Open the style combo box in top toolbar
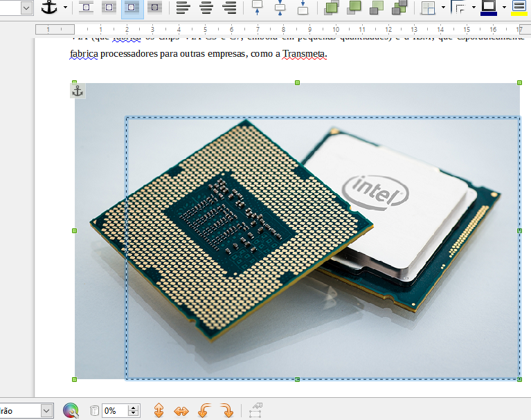 pos(26,8)
